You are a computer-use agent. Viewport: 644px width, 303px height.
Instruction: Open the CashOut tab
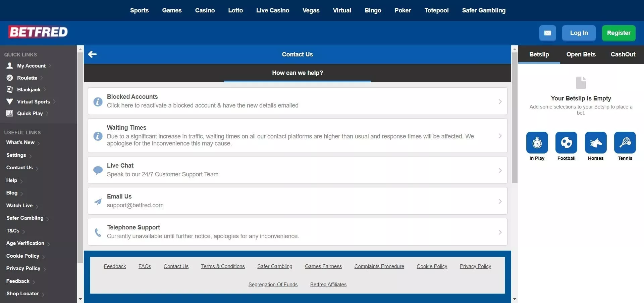pyautogui.click(x=623, y=54)
